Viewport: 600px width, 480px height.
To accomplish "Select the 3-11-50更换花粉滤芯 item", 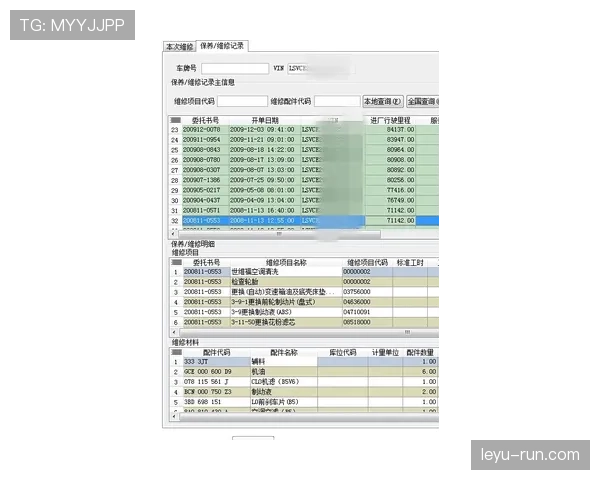I will [286, 322].
